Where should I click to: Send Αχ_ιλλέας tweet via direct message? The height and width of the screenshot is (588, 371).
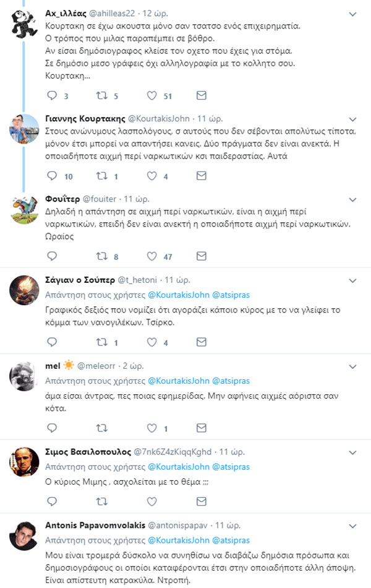click(201, 95)
